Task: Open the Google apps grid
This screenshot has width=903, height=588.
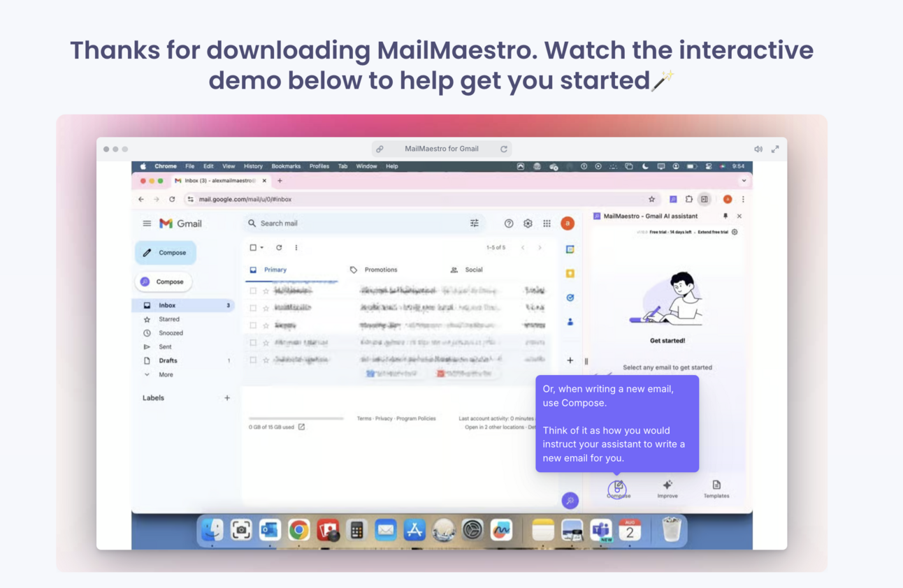Action: (x=547, y=223)
